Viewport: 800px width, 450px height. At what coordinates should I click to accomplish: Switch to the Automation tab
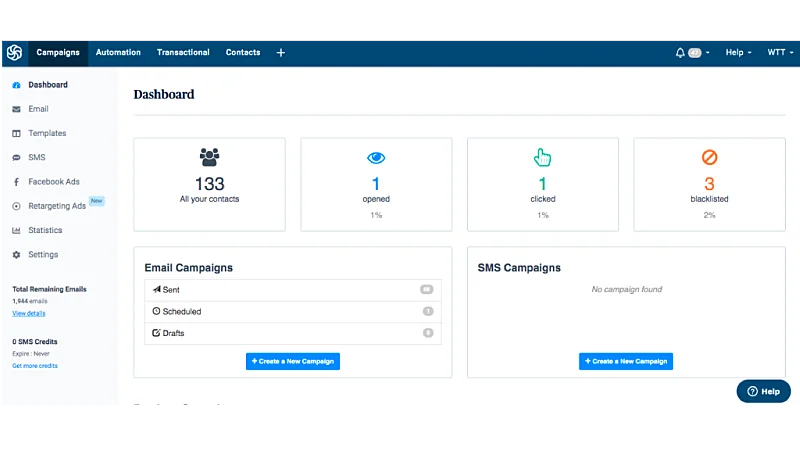pyautogui.click(x=118, y=53)
